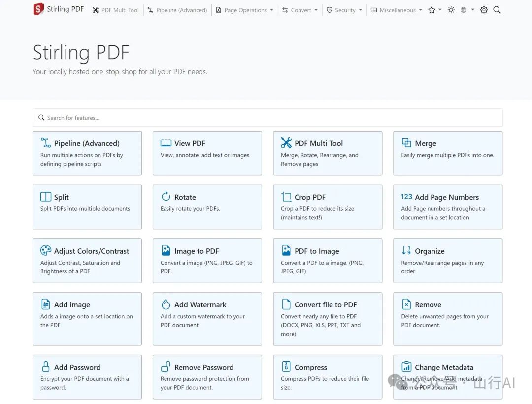532x404 pixels.
Task: Click the Rotate card icon
Action: pyautogui.click(x=166, y=197)
